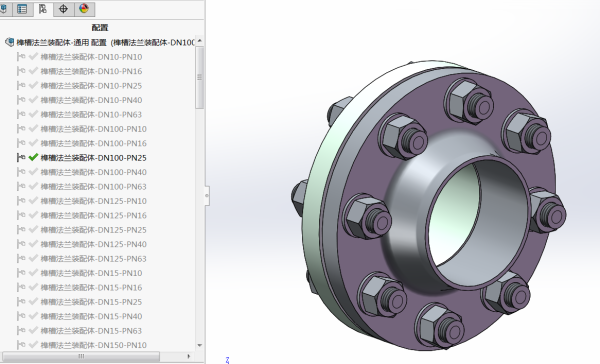The width and height of the screenshot is (600, 364).
Task: Select configuration DN10-PN10
Action: [x=91, y=57]
